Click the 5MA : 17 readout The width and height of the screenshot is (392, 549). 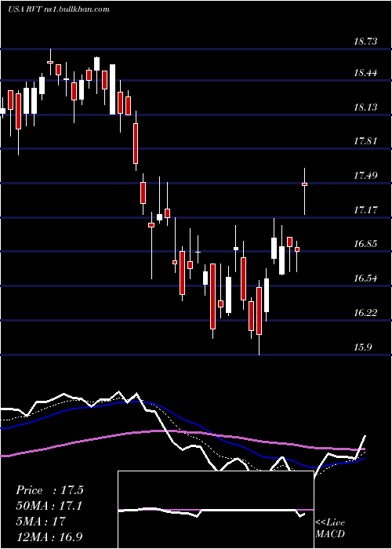coord(41,522)
